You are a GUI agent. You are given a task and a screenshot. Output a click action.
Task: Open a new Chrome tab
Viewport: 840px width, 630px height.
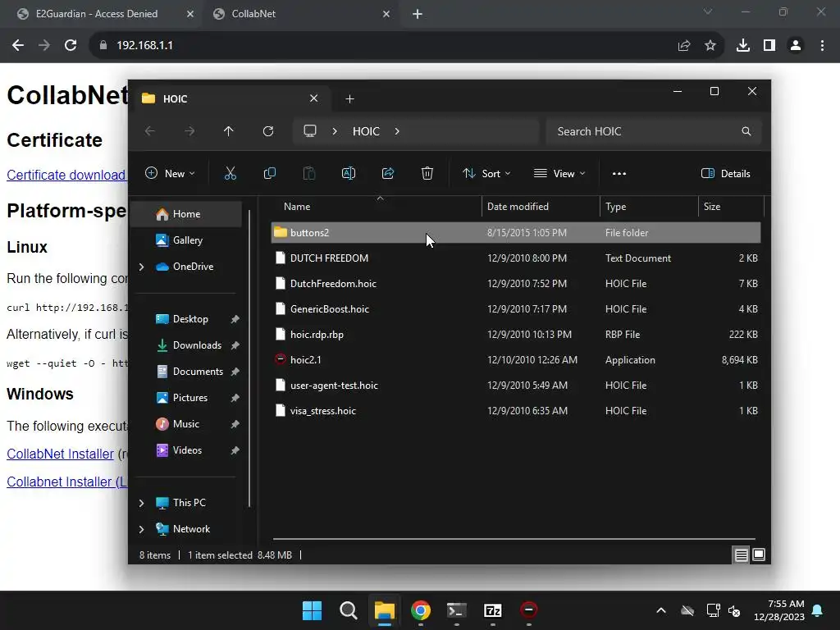(x=418, y=14)
